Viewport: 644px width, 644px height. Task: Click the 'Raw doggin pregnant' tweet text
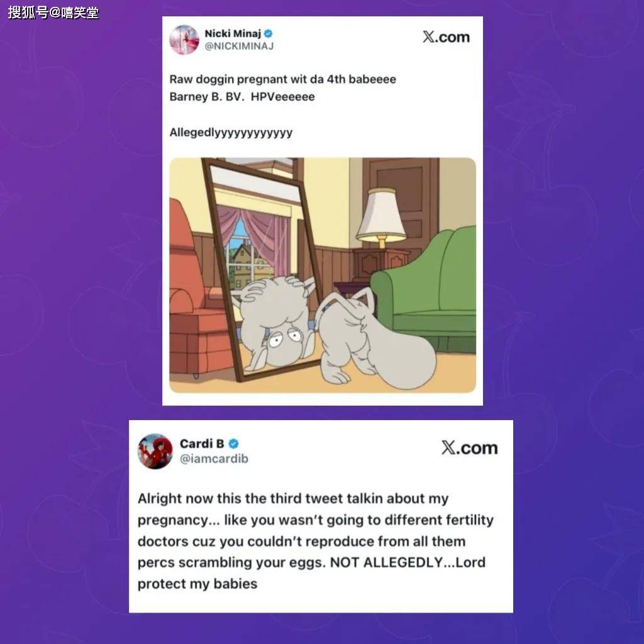(282, 79)
